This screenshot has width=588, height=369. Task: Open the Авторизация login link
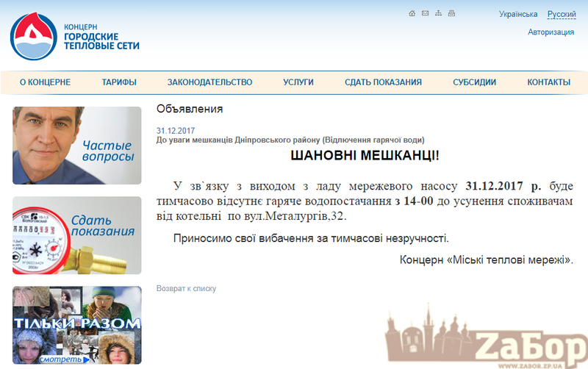click(551, 32)
